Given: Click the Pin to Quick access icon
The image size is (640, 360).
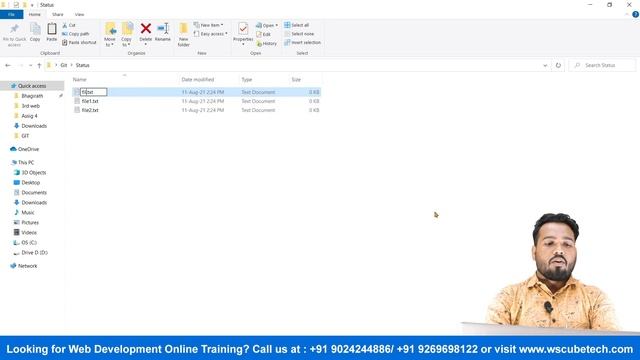Looking at the screenshot, I should click(x=14, y=29).
